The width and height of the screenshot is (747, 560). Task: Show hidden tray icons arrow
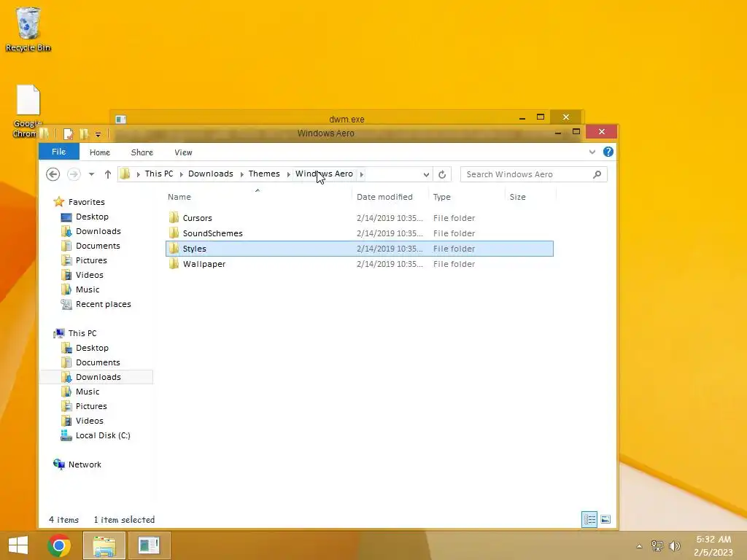pos(639,546)
